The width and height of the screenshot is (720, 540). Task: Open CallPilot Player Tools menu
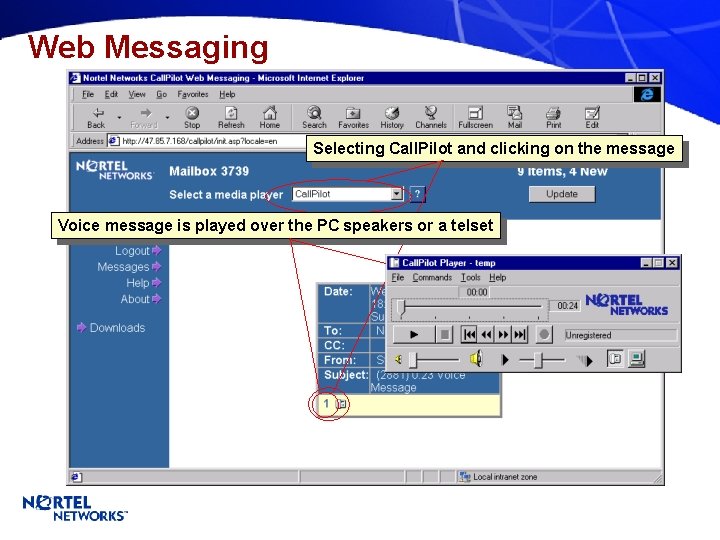click(471, 277)
